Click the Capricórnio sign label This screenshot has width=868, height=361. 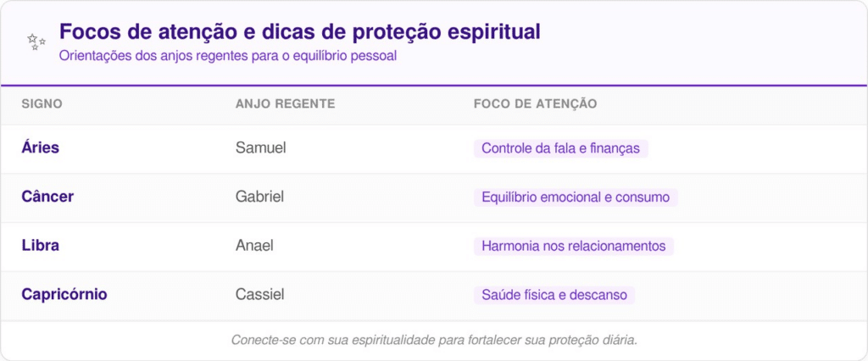tap(64, 295)
